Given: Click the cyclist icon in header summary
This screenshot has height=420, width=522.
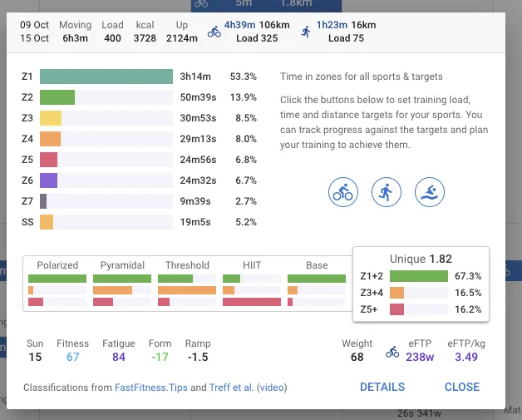Looking at the screenshot, I should pos(214,32).
